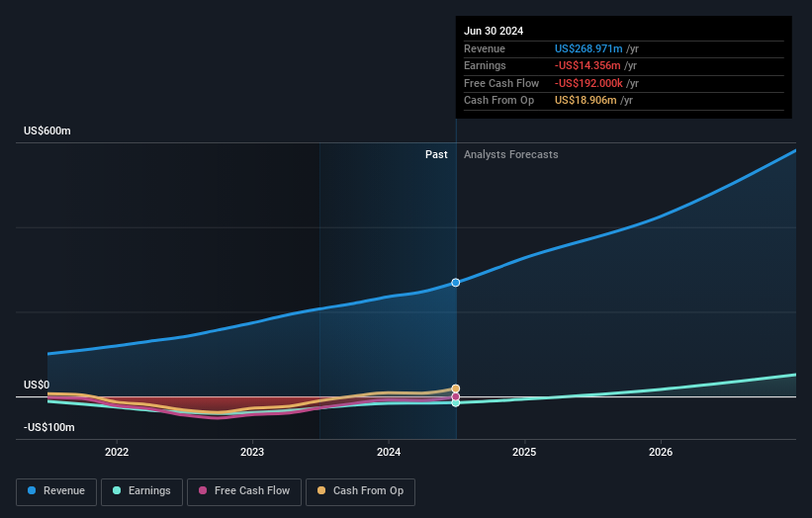This screenshot has height=518, width=812.
Task: Select the 2022 x-axis label
Action: point(117,452)
